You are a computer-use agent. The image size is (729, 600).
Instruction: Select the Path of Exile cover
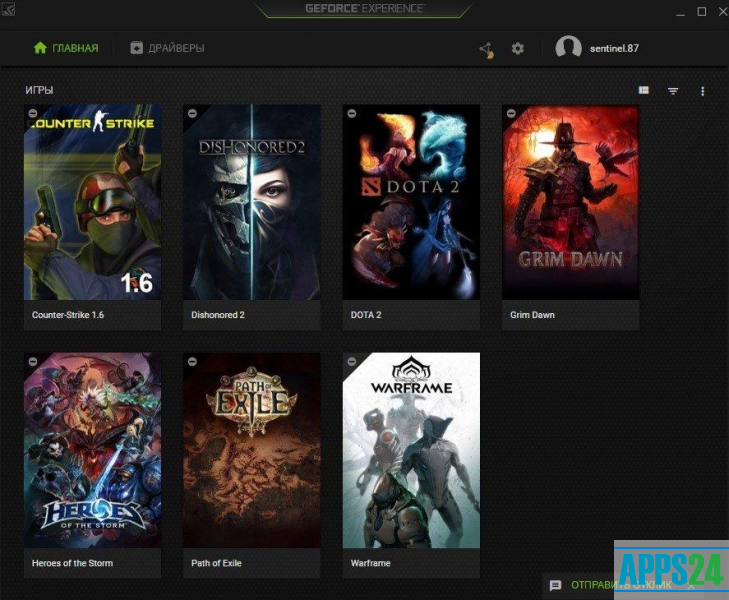tap(252, 450)
